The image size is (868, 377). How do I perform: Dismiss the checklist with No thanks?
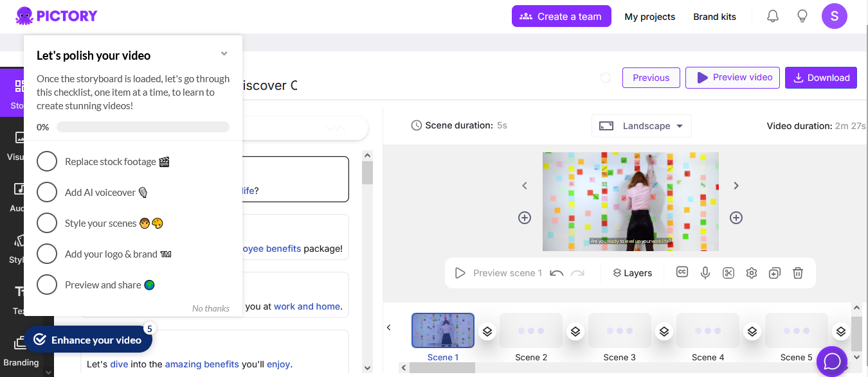click(x=211, y=308)
